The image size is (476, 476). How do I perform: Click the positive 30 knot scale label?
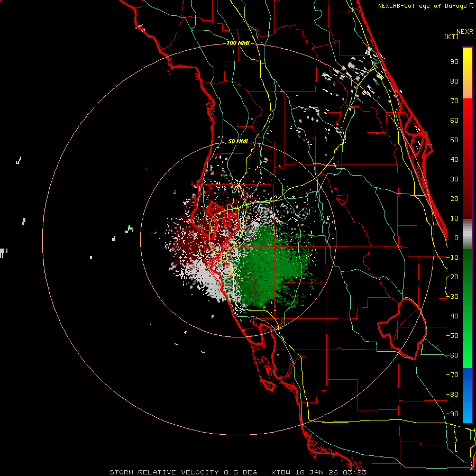454,179
